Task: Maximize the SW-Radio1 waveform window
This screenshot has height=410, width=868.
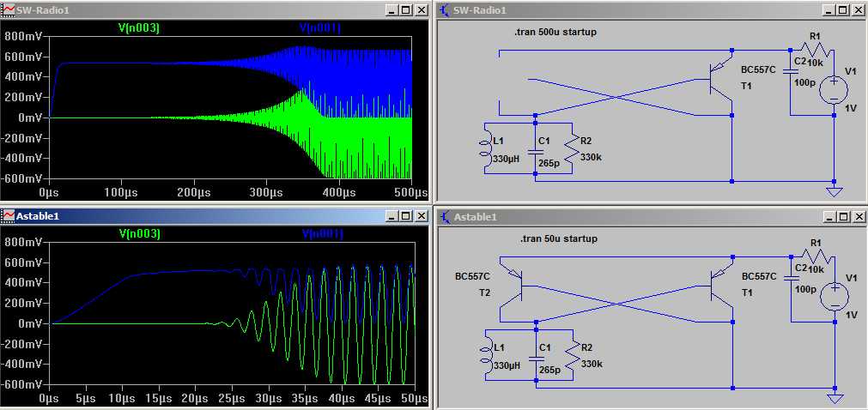Action: [x=406, y=9]
